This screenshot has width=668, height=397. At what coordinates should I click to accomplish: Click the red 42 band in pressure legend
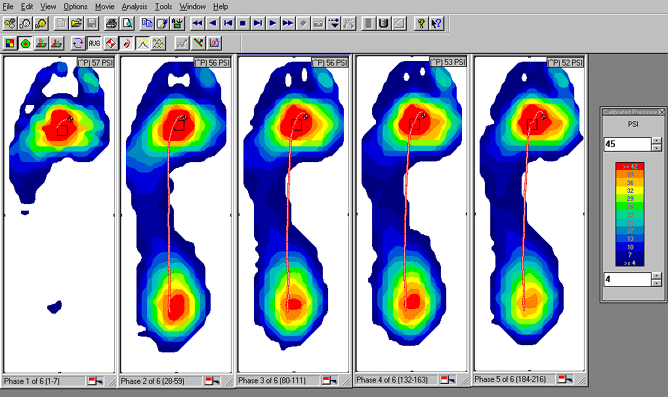pos(629,166)
